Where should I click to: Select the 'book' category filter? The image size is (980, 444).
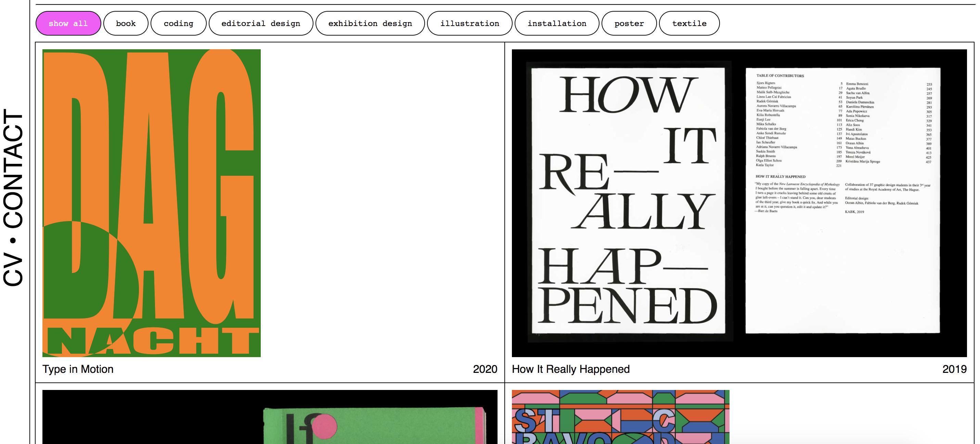pos(126,24)
